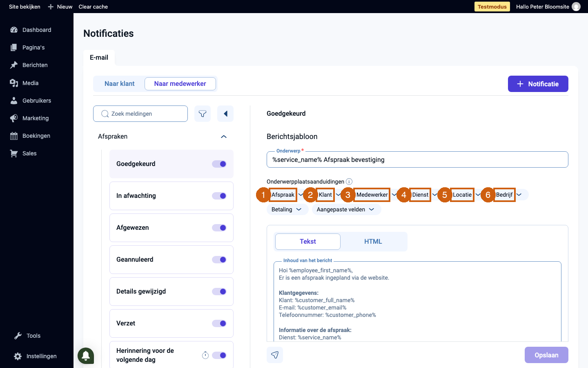The height and width of the screenshot is (368, 588).
Task: Toggle the Verzet notification switch
Action: [219, 323]
